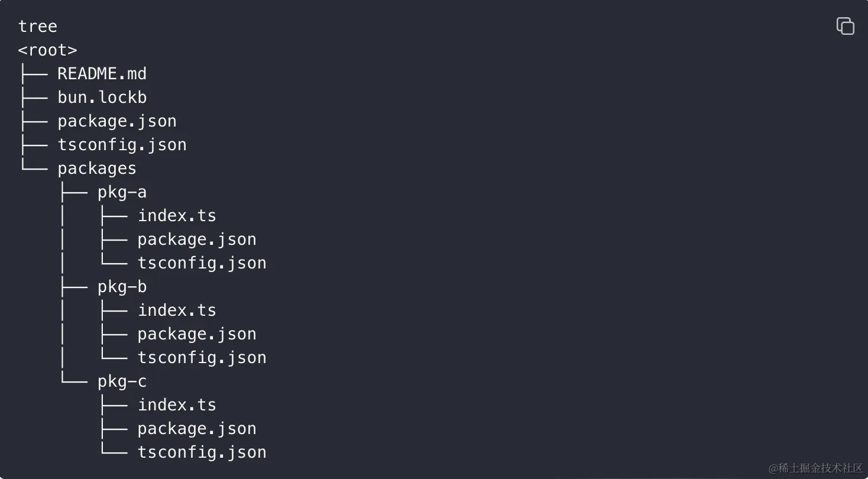Select tsconfig.json under pkg-c
The height and width of the screenshot is (479, 868).
[202, 452]
